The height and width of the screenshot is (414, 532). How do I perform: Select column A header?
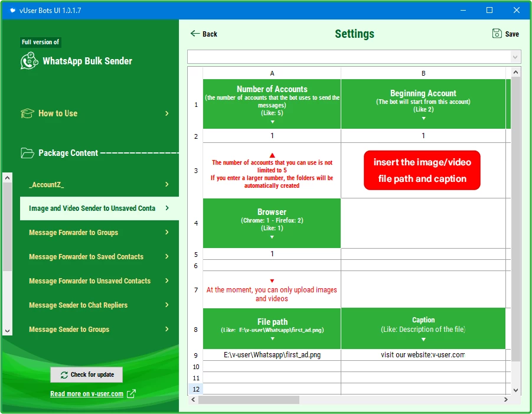(x=272, y=73)
